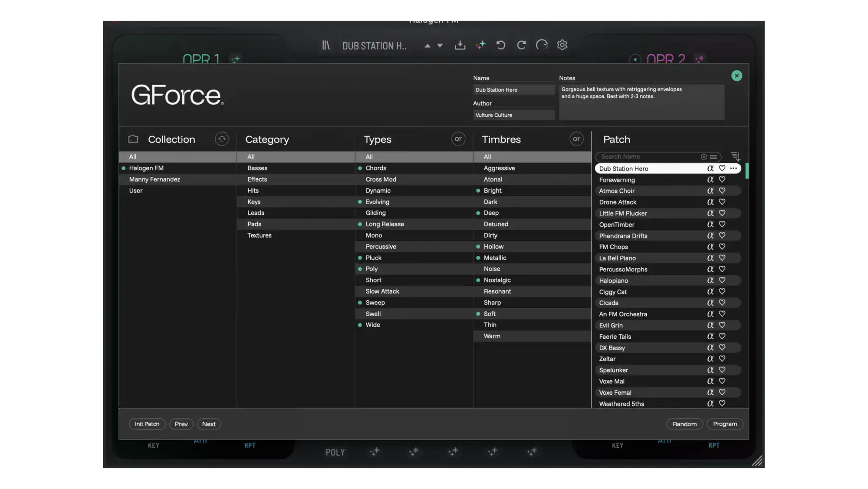868x489 pixels.
Task: Click alpha icon for Voxe Femal
Action: 710,393
